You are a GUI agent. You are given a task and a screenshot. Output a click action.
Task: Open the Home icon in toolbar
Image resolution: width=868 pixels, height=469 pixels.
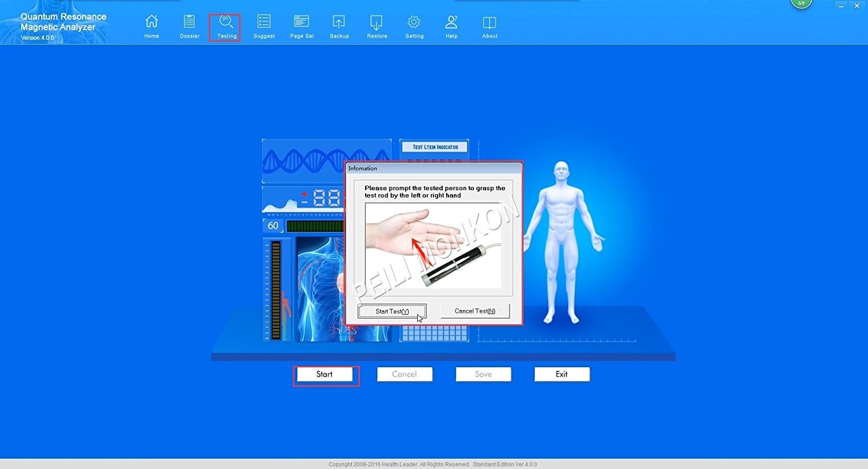click(x=152, y=22)
